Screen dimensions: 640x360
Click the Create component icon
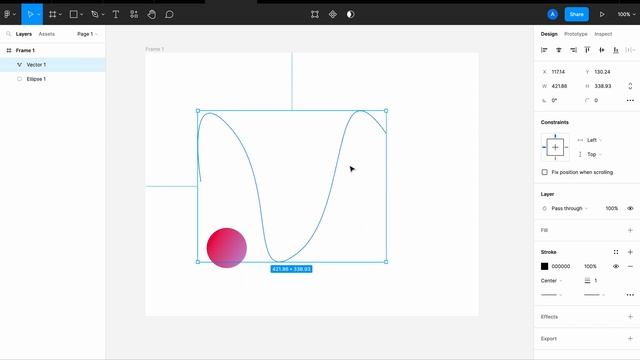[333, 14]
